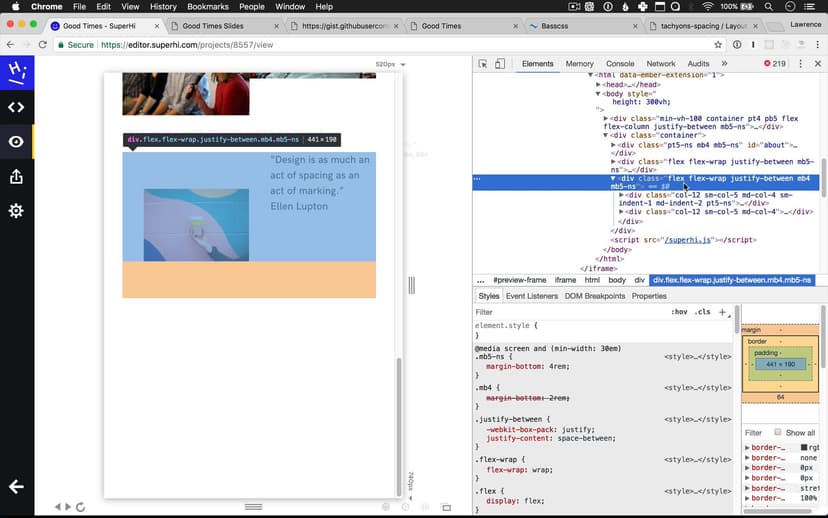The width and height of the screenshot is (828, 518).
Task: Switch to the Console tab
Action: click(620, 64)
